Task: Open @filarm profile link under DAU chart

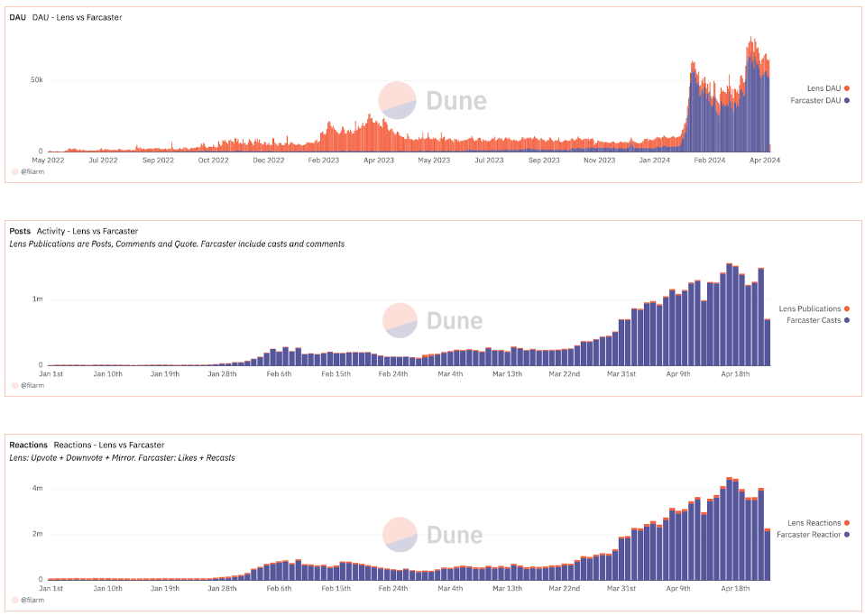Action: coord(32,171)
